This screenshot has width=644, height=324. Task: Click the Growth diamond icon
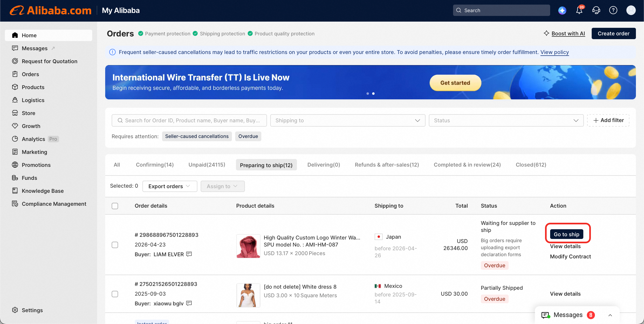15,126
